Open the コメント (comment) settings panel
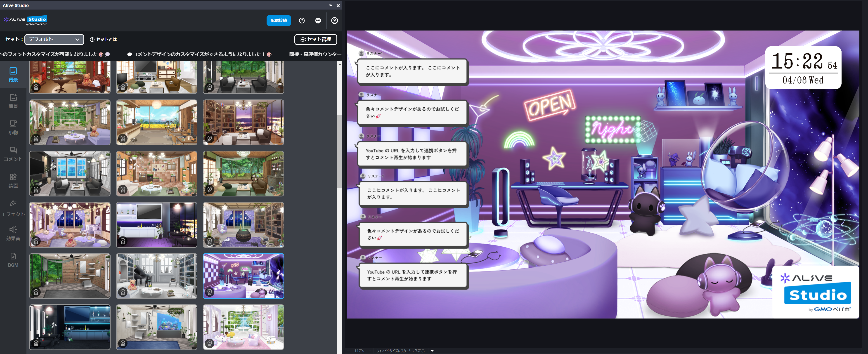Screen dimensions: 868x354 (13, 154)
